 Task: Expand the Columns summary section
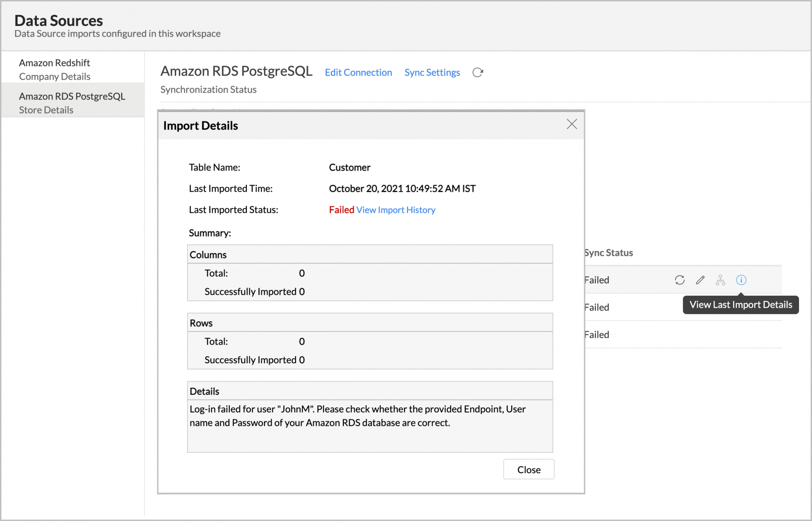(x=208, y=254)
